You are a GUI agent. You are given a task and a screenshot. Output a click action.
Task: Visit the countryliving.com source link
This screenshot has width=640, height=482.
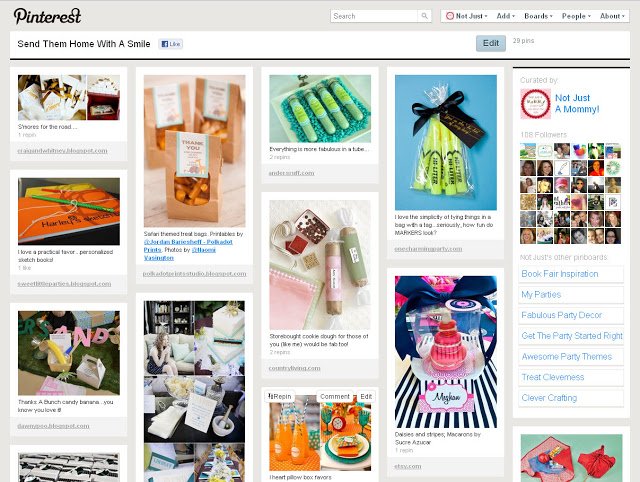click(x=294, y=368)
